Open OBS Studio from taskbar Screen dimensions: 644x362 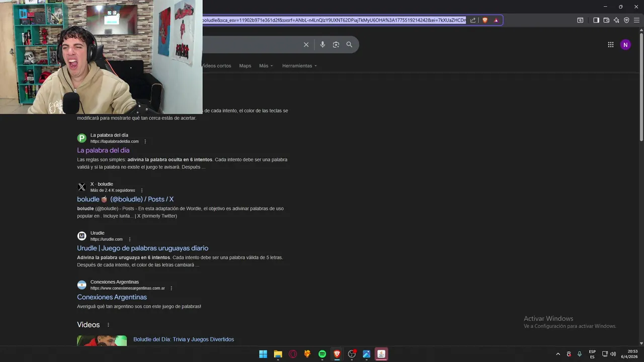point(352,354)
